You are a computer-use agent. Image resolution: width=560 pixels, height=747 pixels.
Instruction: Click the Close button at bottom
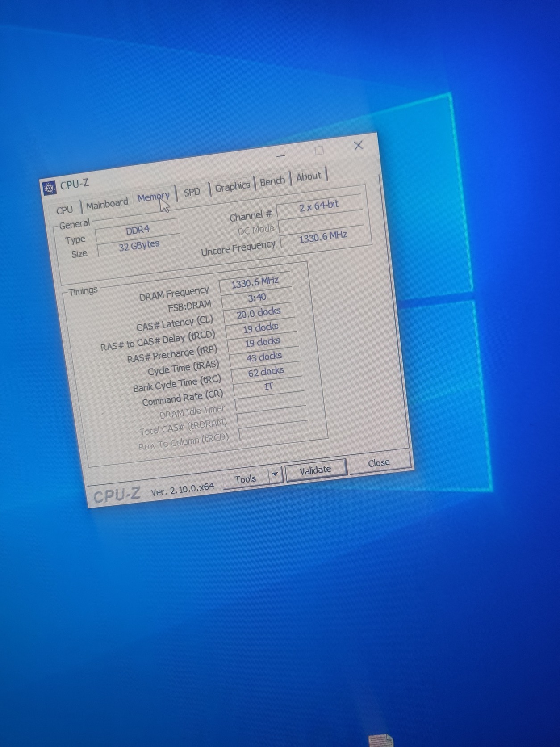tap(379, 463)
